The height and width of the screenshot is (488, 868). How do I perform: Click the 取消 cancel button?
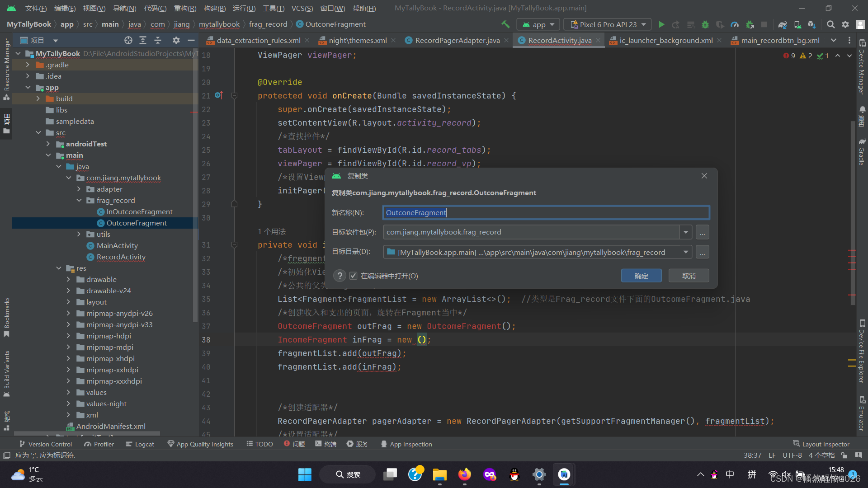click(689, 276)
